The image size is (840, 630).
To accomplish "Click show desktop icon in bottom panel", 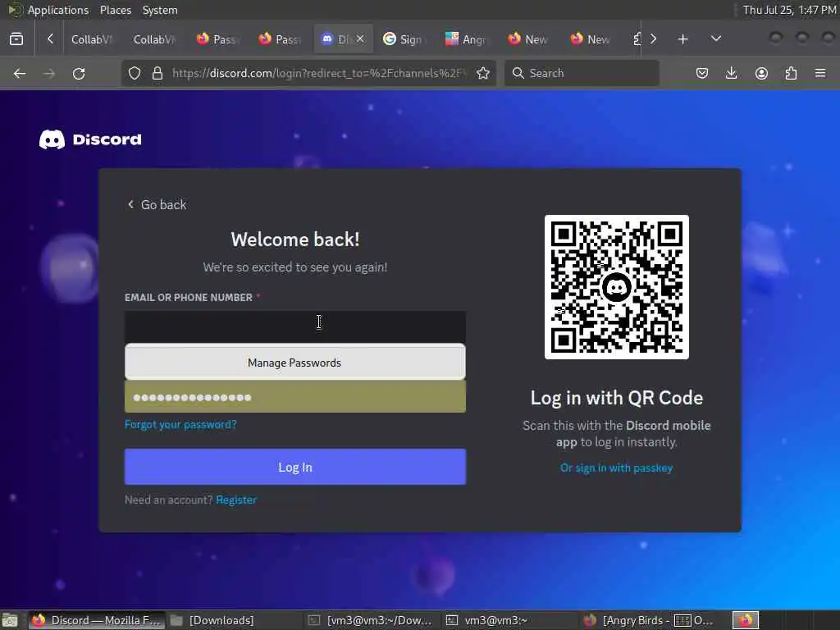I will tap(10, 620).
